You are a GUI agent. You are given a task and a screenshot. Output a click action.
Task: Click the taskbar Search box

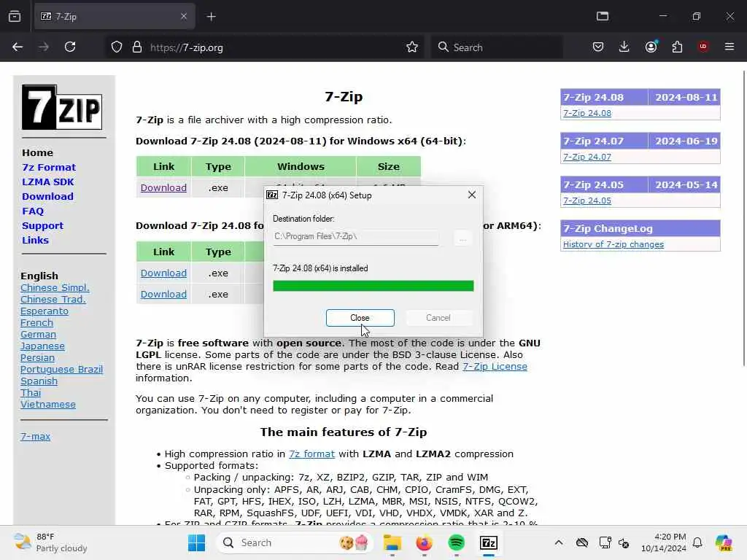295,542
